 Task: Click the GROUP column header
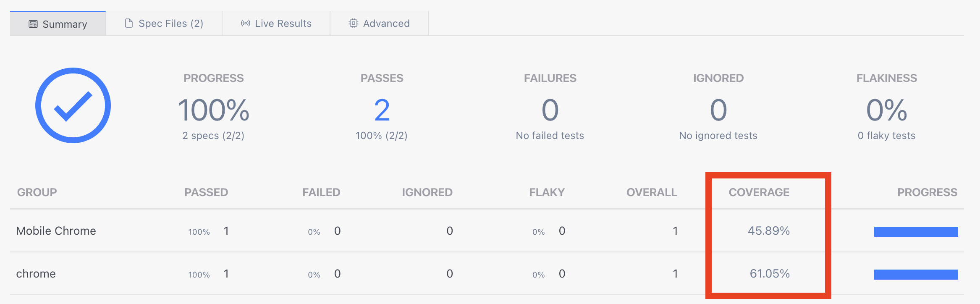tap(37, 192)
